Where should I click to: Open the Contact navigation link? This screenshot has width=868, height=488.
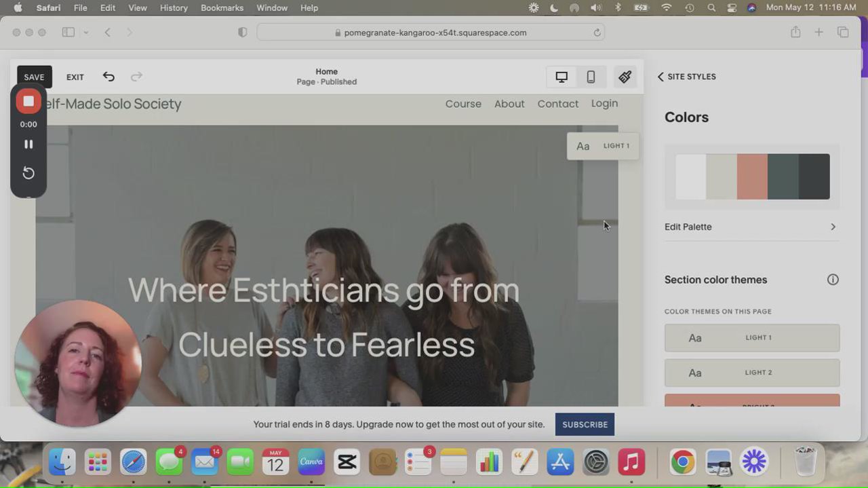(558, 104)
